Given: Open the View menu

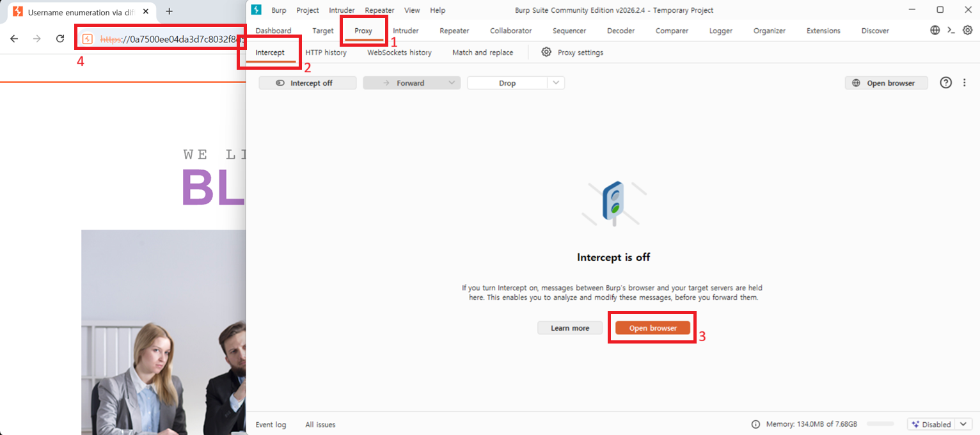Looking at the screenshot, I should [x=412, y=10].
